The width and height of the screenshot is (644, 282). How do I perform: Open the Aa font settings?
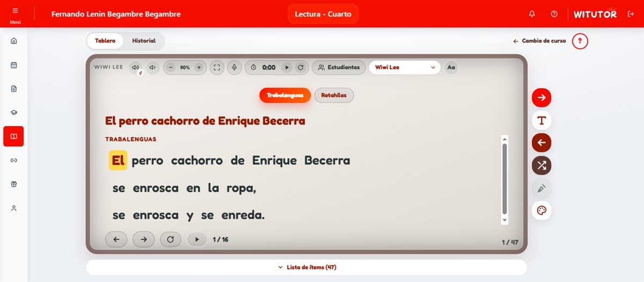coord(451,67)
